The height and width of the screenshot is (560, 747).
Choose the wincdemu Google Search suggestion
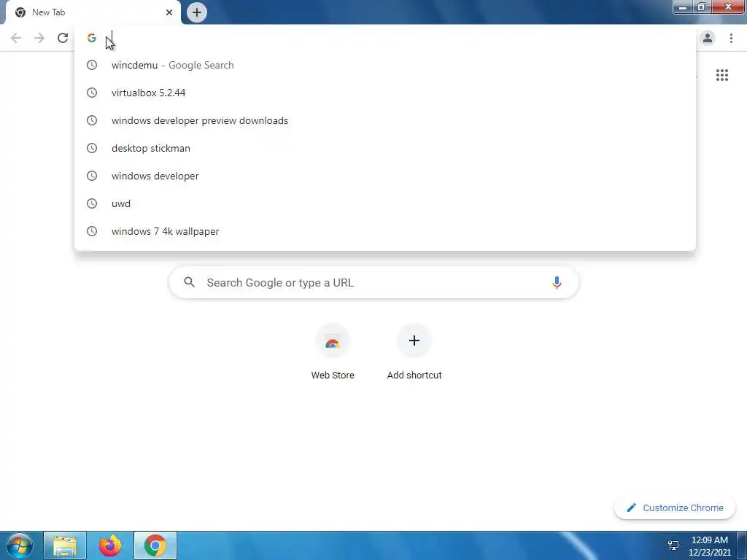[385, 65]
